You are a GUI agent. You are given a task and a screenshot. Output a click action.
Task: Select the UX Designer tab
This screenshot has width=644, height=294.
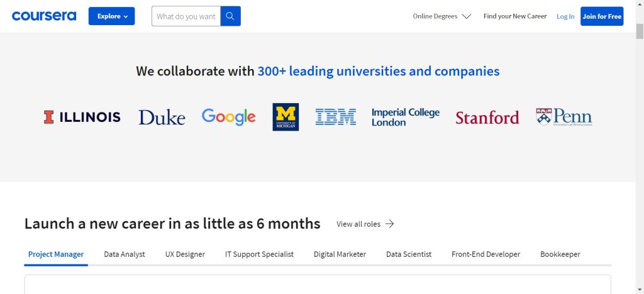(185, 254)
